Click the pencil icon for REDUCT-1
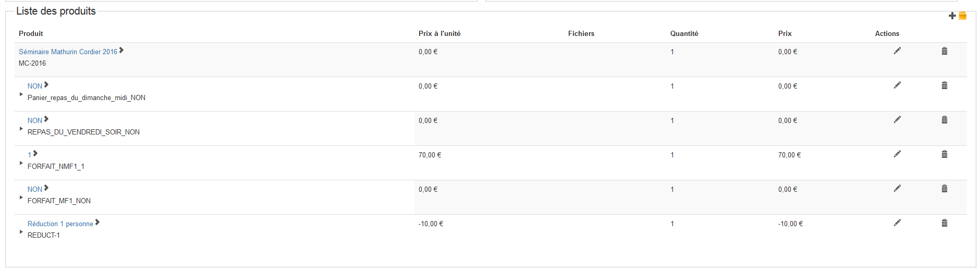980x271 pixels. click(897, 223)
